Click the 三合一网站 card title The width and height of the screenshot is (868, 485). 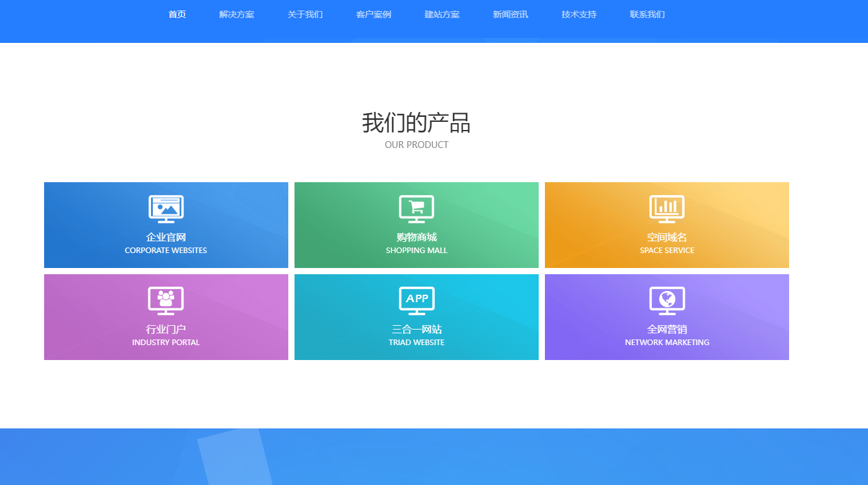416,330
